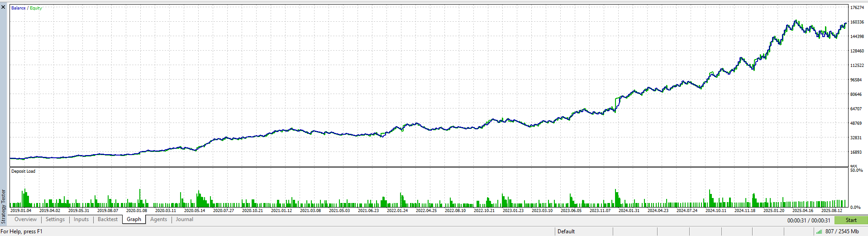Close the Strategy Tester panel with X
This screenshot has height=236, width=868.
(4, 7)
